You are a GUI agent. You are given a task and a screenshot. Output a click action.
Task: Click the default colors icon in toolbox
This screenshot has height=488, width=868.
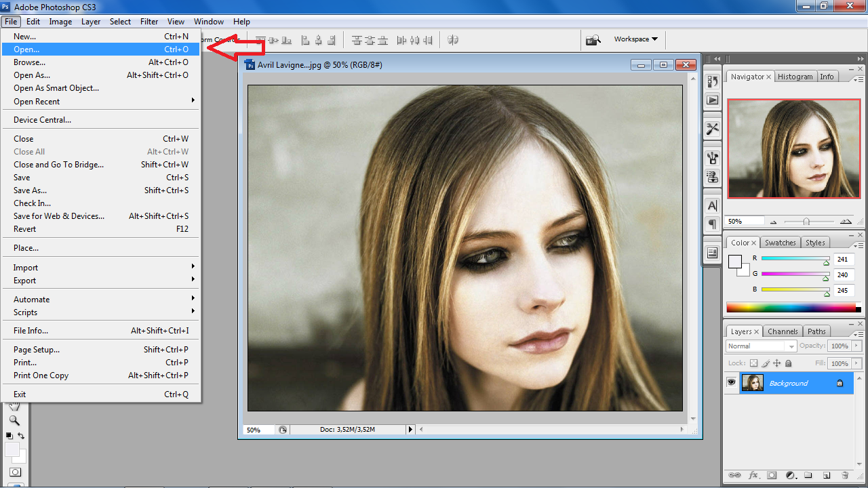9,436
